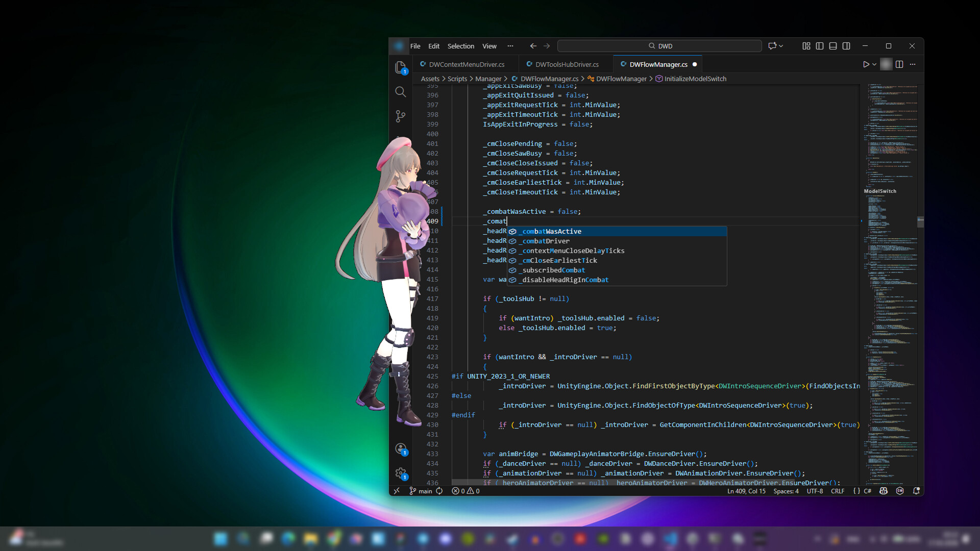The height and width of the screenshot is (551, 980).
Task: Click the minimap slider region
Action: point(891,222)
